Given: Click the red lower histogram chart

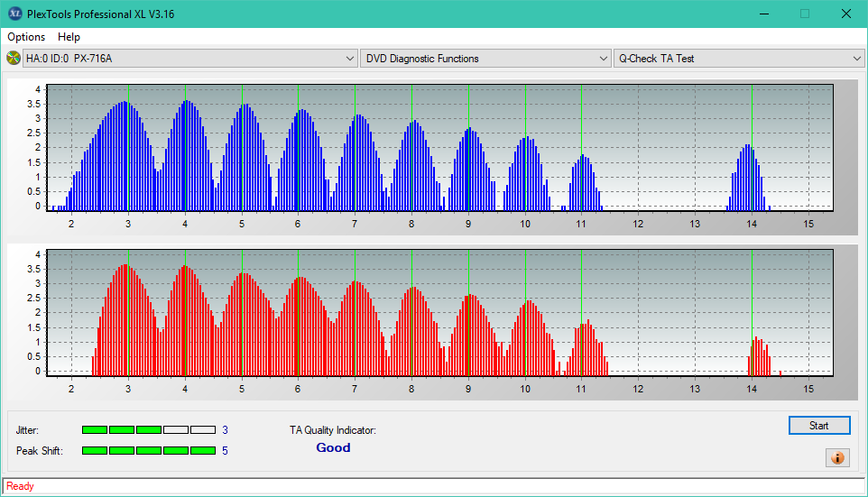Looking at the screenshot, I should click(439, 313).
